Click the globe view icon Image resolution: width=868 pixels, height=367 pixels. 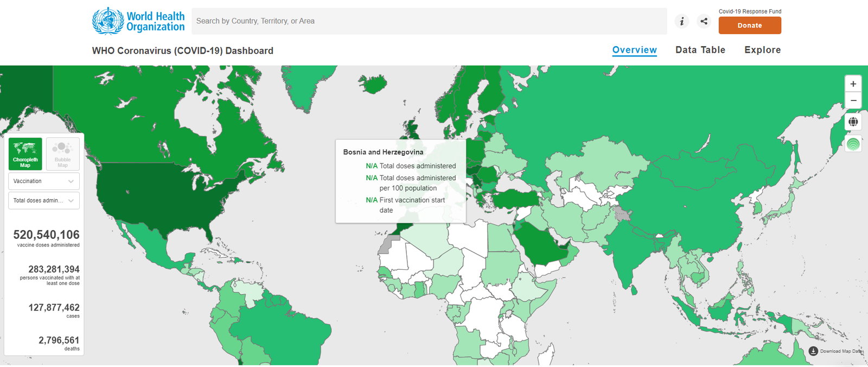(853, 122)
